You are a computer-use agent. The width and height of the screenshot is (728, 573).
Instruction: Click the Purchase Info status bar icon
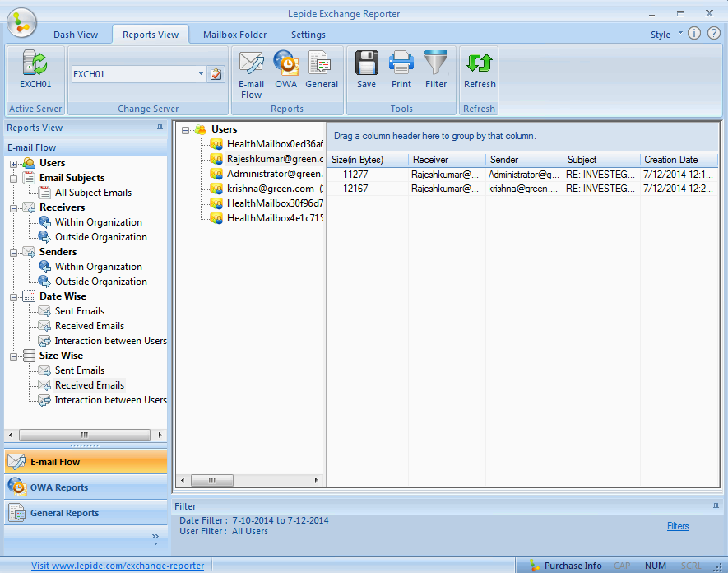(x=534, y=566)
